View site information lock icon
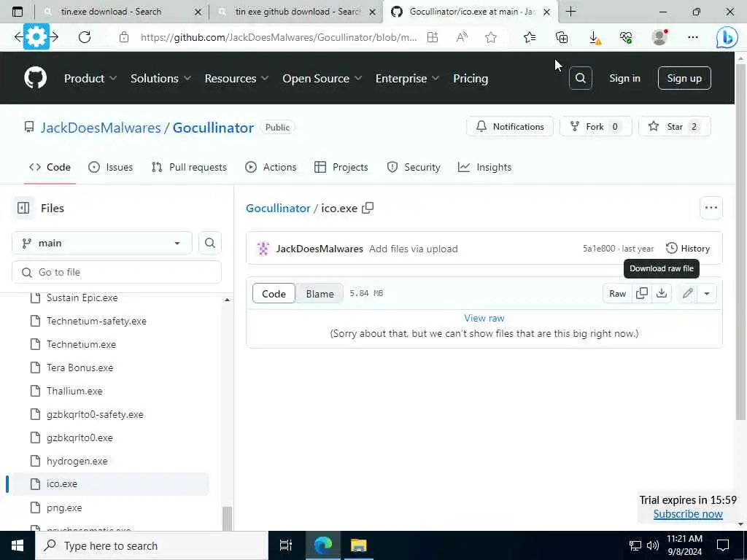This screenshot has height=560, width=747. (x=124, y=37)
